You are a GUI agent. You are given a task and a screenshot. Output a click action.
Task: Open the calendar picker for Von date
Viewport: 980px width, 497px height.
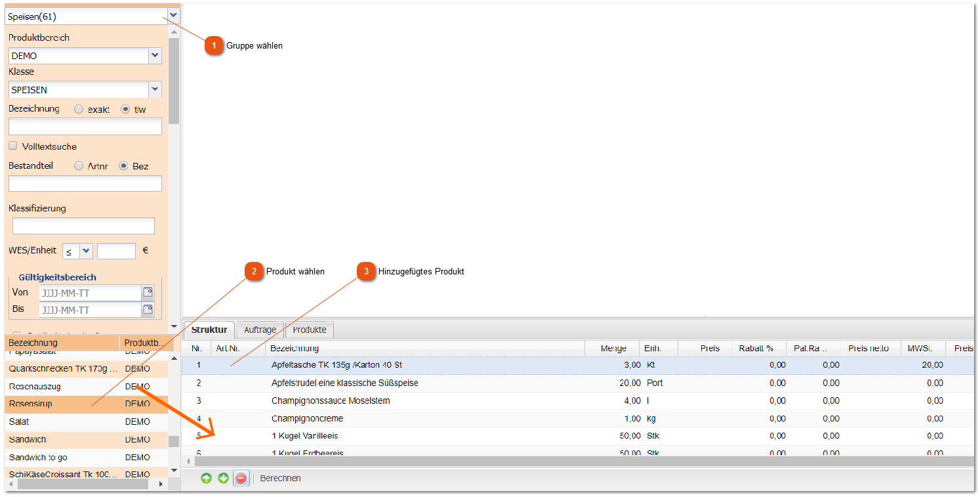pyautogui.click(x=148, y=293)
